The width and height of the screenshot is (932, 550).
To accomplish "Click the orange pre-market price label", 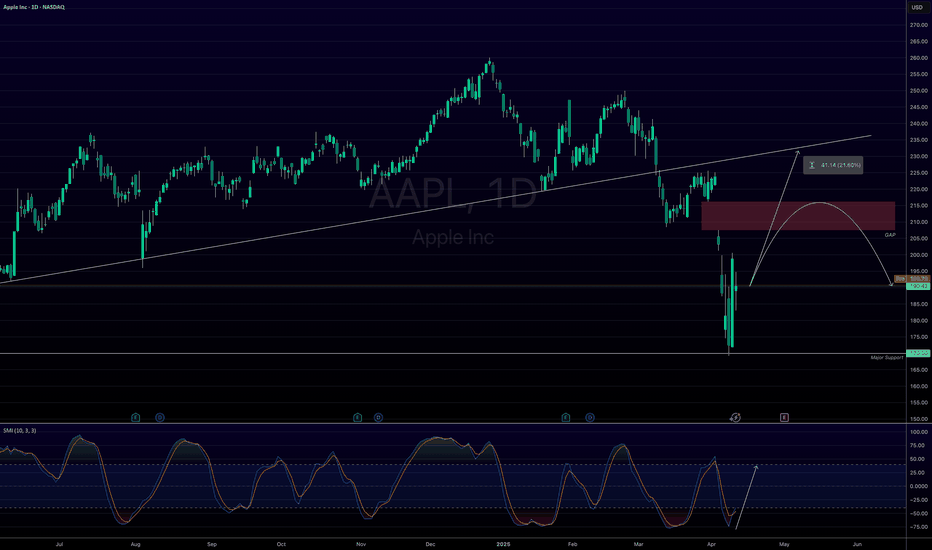I will point(912,278).
